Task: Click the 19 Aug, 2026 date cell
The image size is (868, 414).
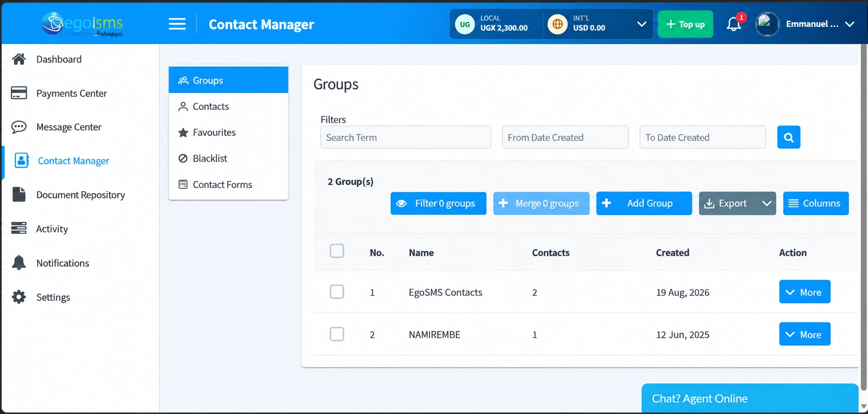Action: (x=682, y=292)
